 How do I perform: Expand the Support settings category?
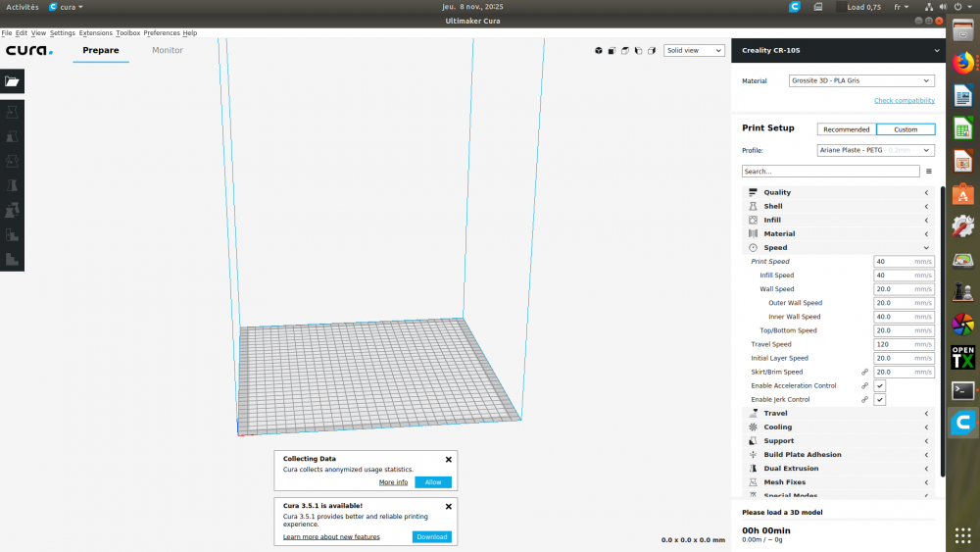point(838,441)
